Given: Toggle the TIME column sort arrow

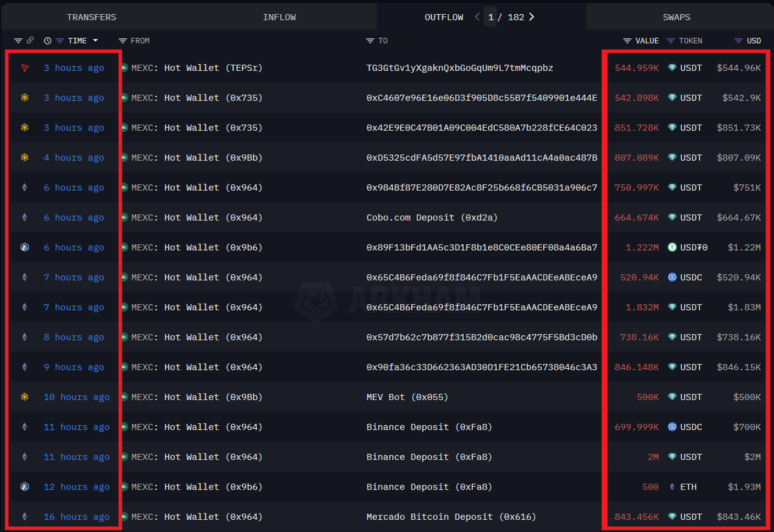Looking at the screenshot, I should coord(95,41).
